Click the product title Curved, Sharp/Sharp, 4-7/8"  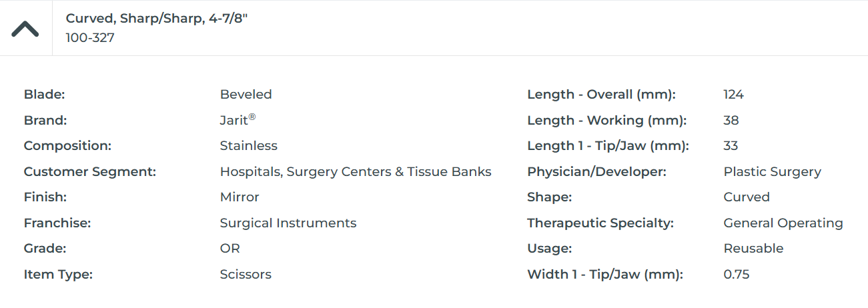157,19
